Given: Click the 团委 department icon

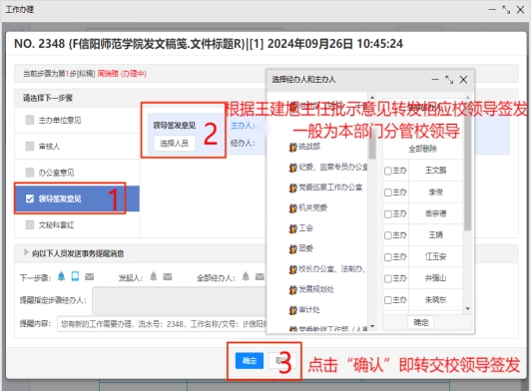Looking at the screenshot, I should pos(292,249).
